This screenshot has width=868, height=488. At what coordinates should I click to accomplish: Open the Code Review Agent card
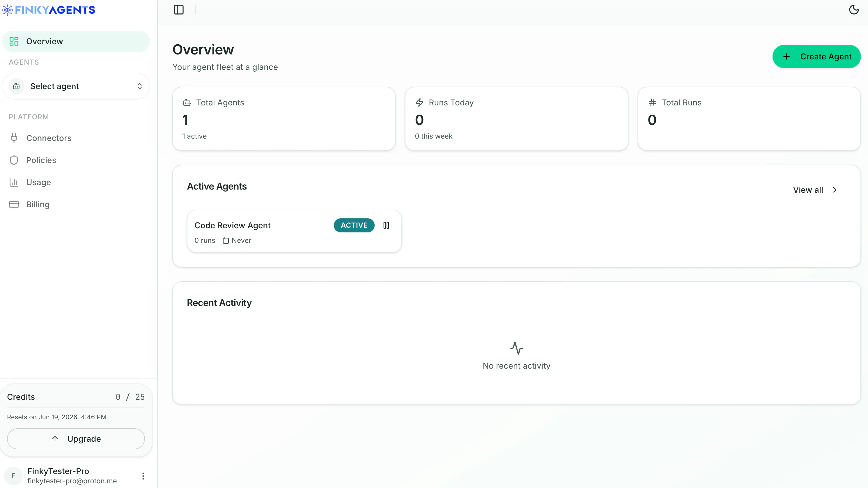tap(294, 231)
